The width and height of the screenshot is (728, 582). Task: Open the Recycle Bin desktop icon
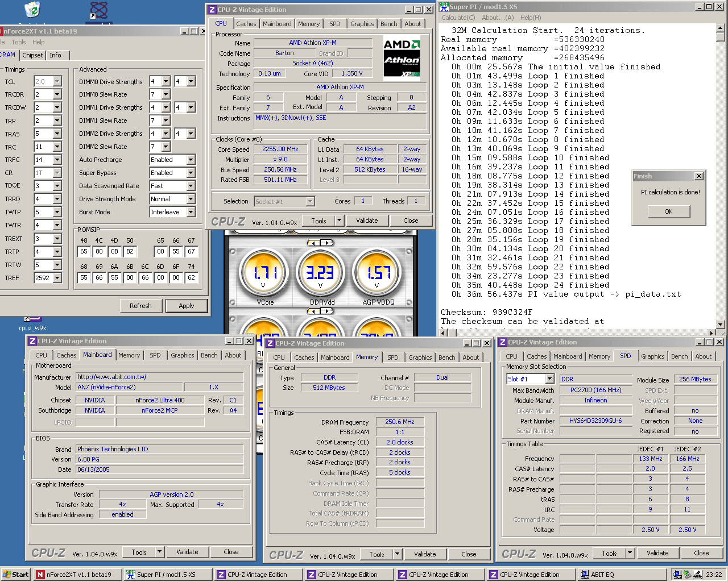(x=32, y=10)
